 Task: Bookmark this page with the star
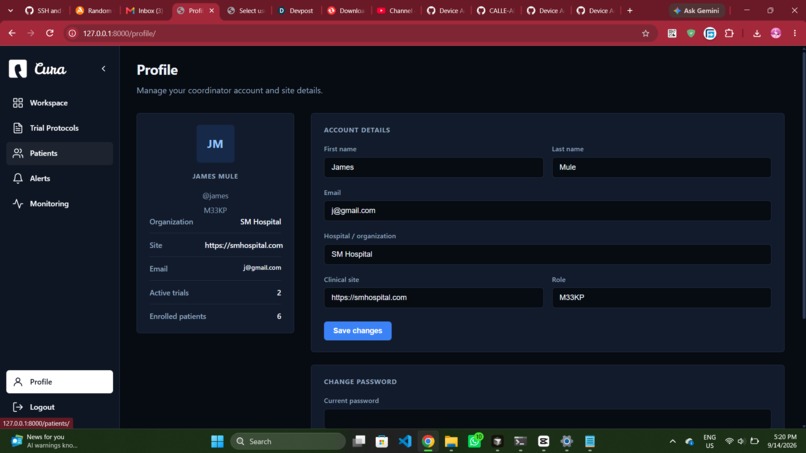pyautogui.click(x=646, y=33)
